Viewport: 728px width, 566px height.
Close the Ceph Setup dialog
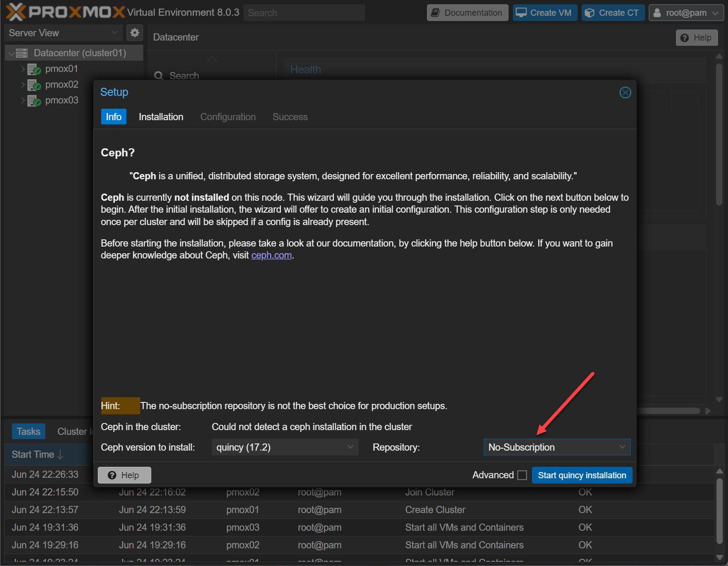[625, 93]
